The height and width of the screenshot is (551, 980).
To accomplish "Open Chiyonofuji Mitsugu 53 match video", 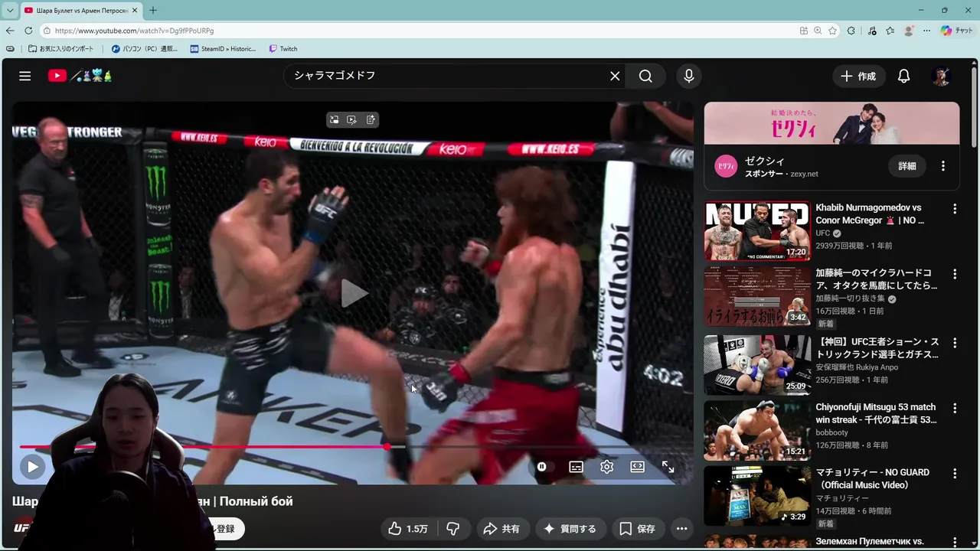I will point(876,413).
